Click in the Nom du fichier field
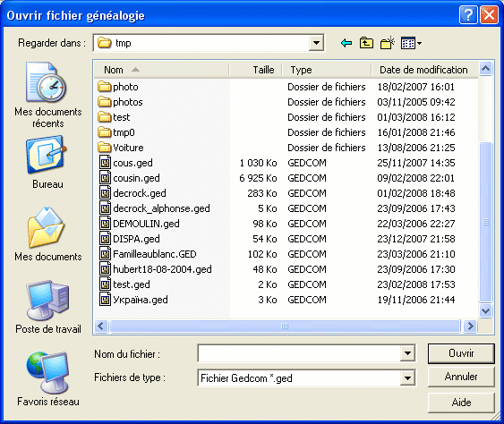Viewport: 504px width, 424px height. [299, 353]
